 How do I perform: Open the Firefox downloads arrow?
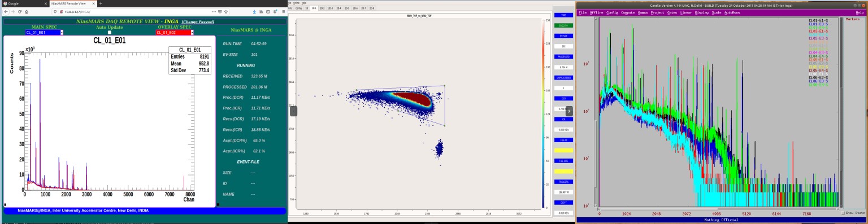254,11
